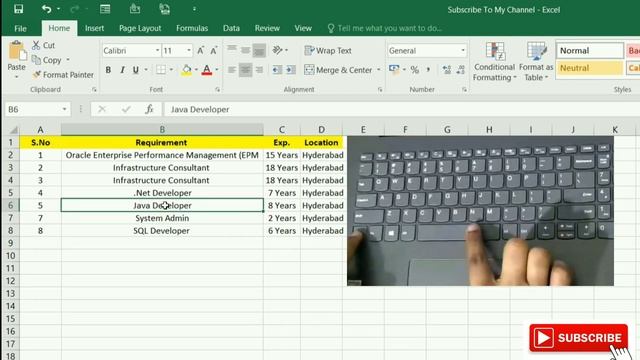
Task: Click the Select All corner triangle
Action: coord(13,130)
